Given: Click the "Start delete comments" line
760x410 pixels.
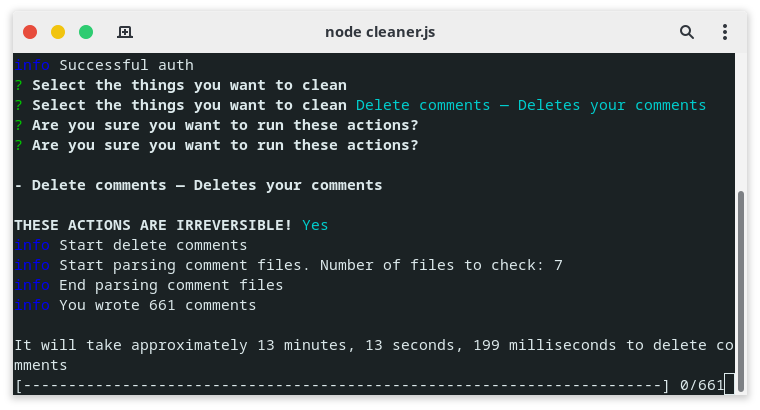Looking at the screenshot, I should pyautogui.click(x=153, y=245).
